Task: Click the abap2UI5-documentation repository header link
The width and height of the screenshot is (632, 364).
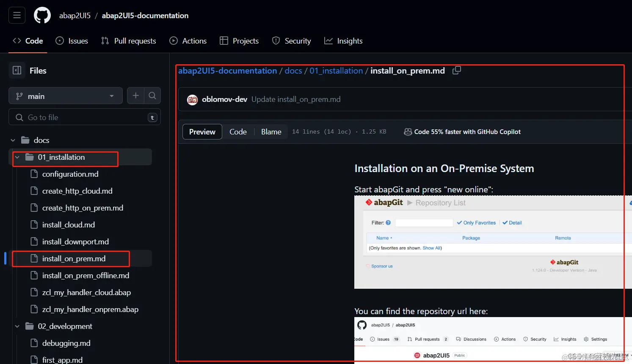Action: pos(145,16)
